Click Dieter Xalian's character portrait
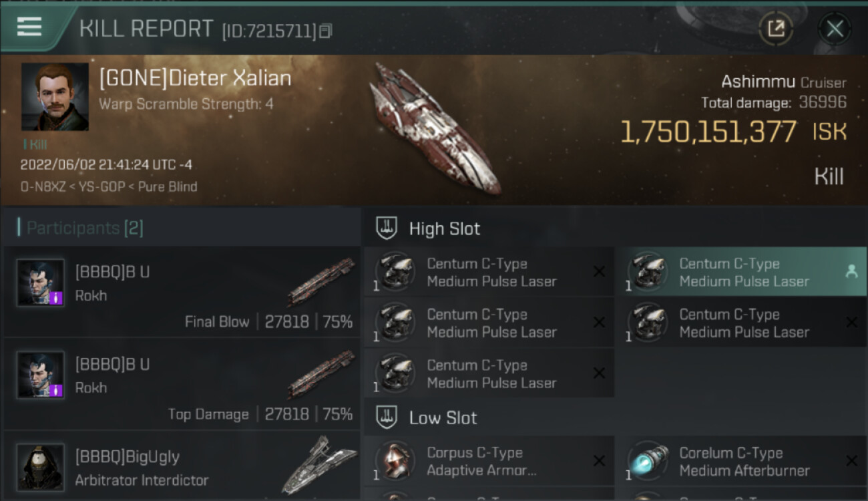The image size is (868, 501). tap(55, 97)
